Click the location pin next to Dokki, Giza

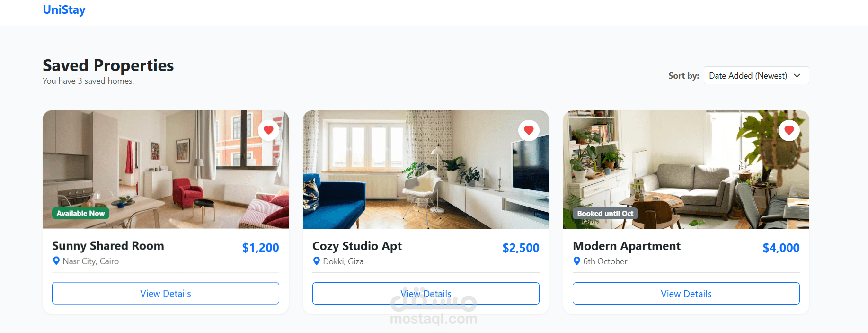point(317,261)
